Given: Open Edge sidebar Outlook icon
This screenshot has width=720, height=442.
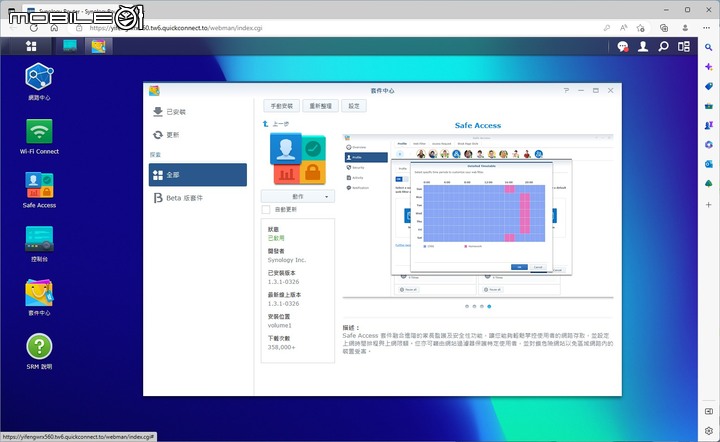Looking at the screenshot, I should [x=709, y=164].
